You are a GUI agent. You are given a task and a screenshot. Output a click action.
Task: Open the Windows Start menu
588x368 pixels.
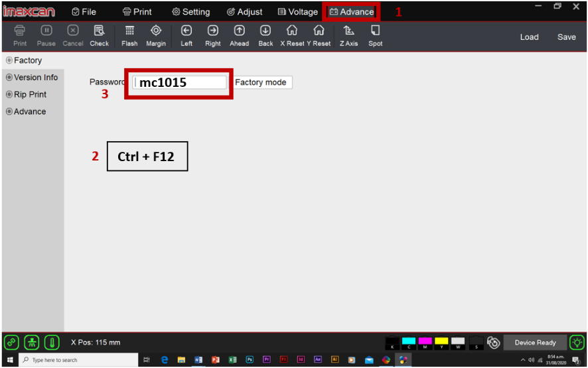pyautogui.click(x=10, y=360)
